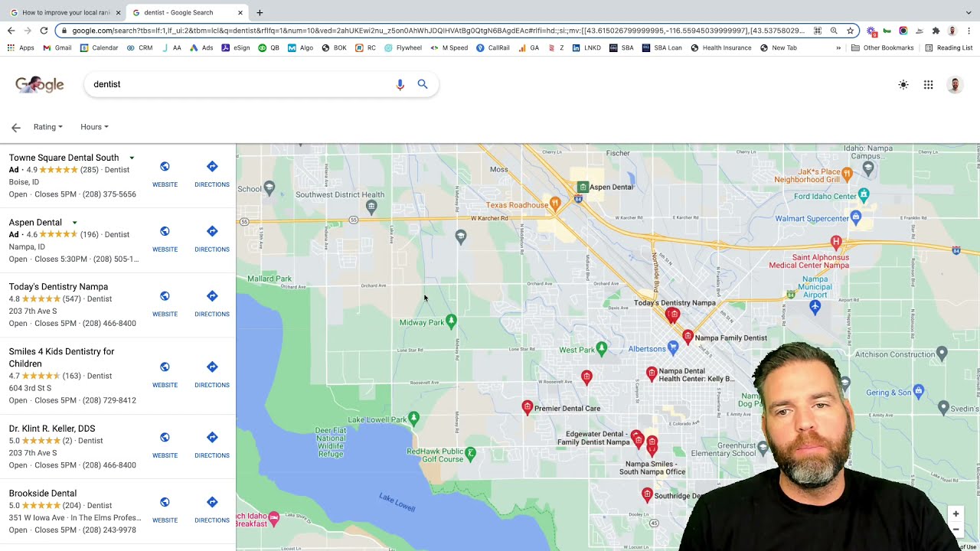Zoom in on the map
980x551 pixels.
point(955,514)
